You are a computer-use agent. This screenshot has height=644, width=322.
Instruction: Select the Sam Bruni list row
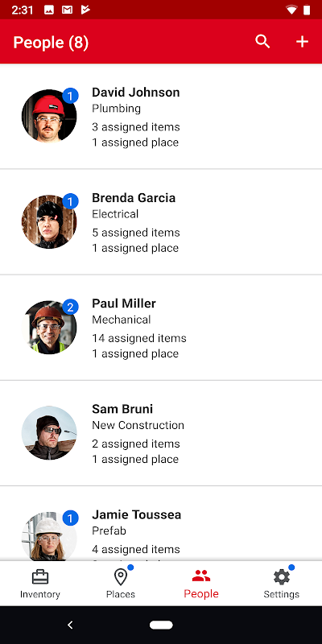161,433
